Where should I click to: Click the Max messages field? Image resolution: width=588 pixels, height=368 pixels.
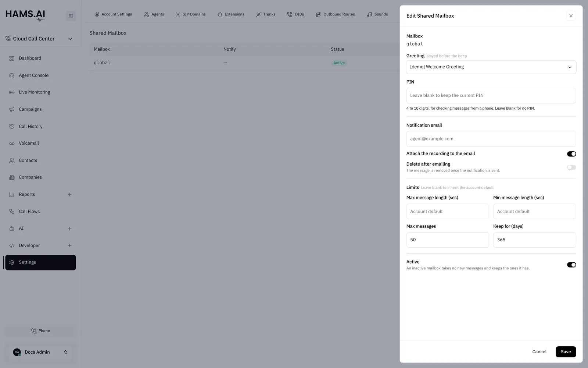pyautogui.click(x=447, y=240)
